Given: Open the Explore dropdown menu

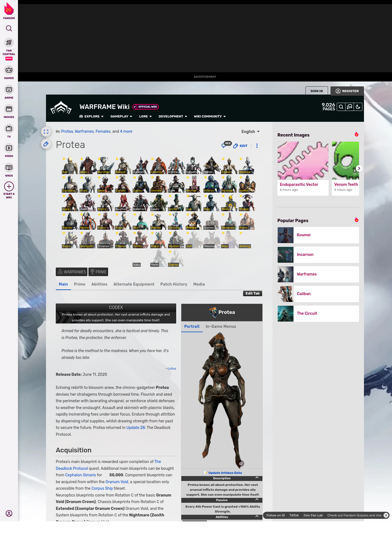Looking at the screenshot, I should 91,116.
